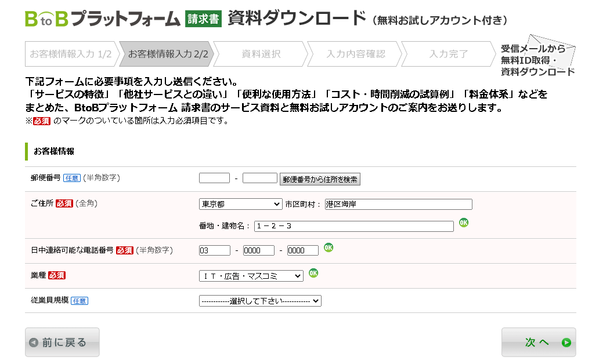Click the 番地・建物名： label
This screenshot has height=364, width=592.
pos(225,226)
